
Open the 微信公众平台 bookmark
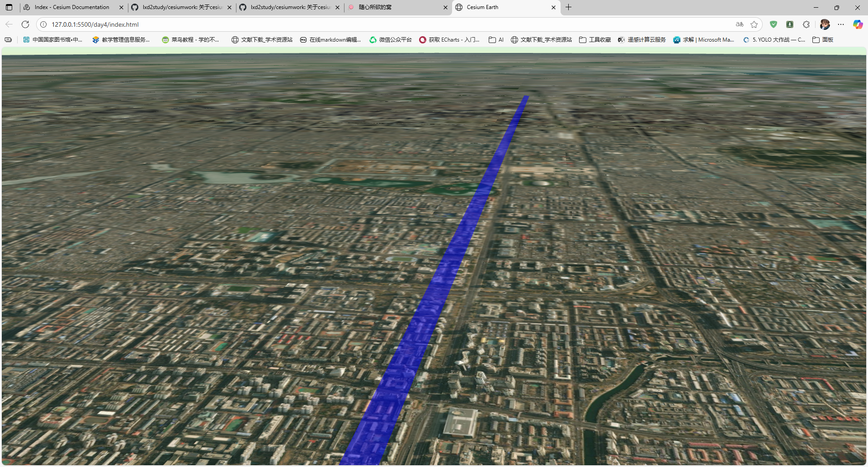coord(391,40)
